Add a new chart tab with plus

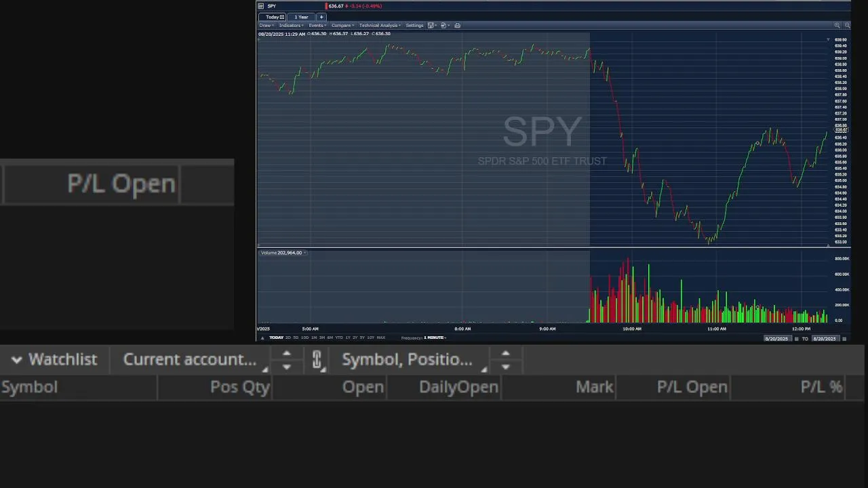(321, 17)
